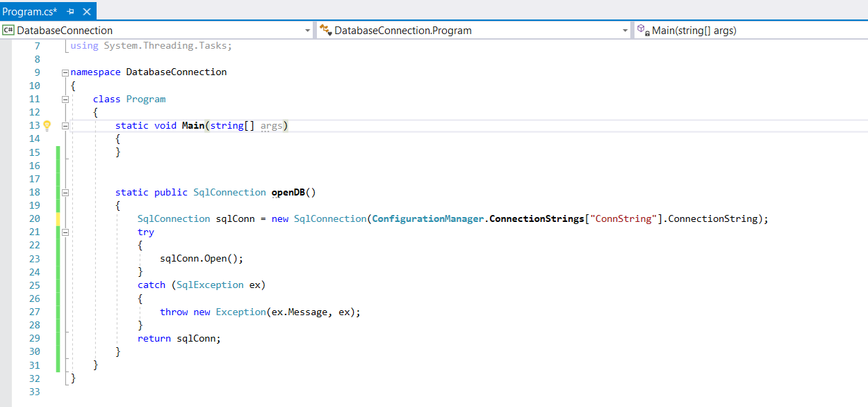Screen dimensions: 868x407
Task: Collapse the try block outline
Action: 65,232
